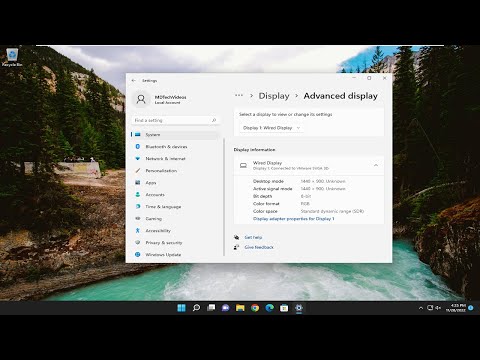Open the Display 1: Wired Display dropdown
This screenshot has width=480, height=360.
click(271, 128)
